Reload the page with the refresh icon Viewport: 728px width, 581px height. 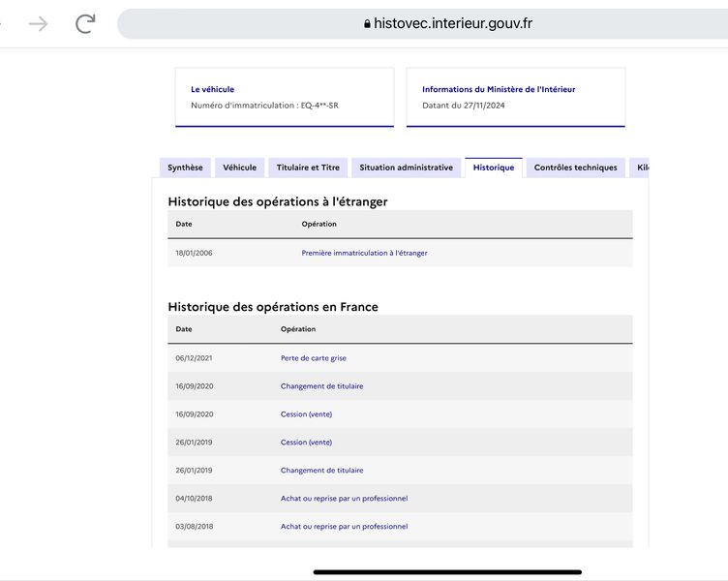85,23
